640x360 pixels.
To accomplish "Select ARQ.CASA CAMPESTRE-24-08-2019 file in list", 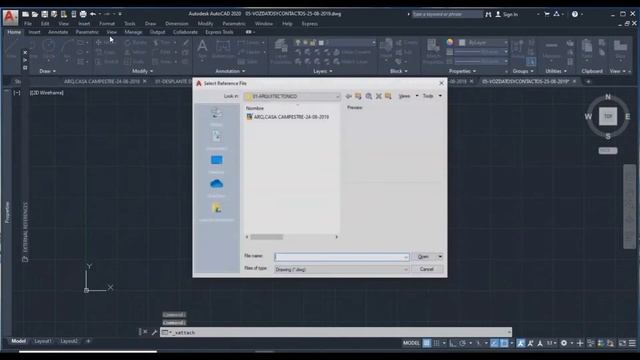I will click(x=288, y=117).
